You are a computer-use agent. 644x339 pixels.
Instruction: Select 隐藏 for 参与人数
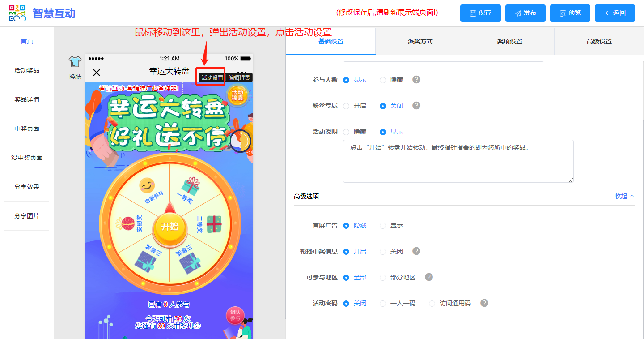coord(383,80)
